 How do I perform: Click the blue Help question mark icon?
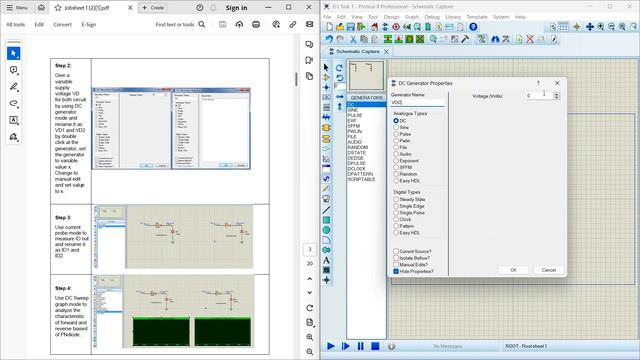click(473, 27)
